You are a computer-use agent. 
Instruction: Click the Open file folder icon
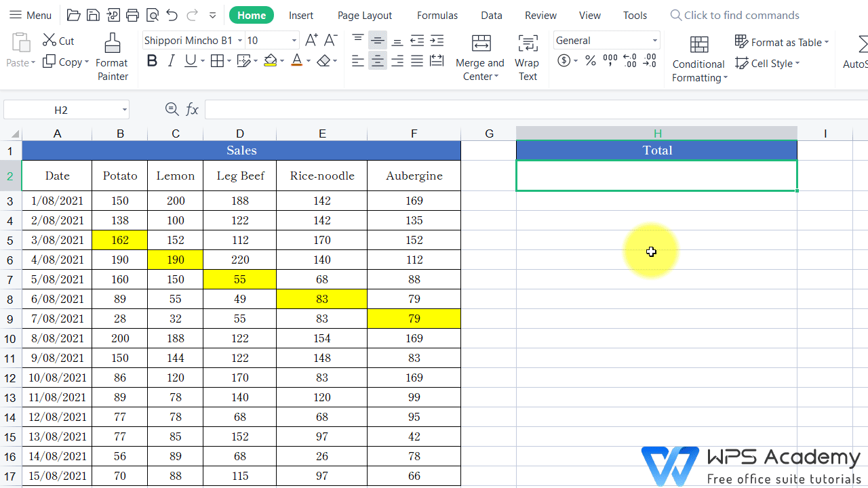click(x=74, y=15)
